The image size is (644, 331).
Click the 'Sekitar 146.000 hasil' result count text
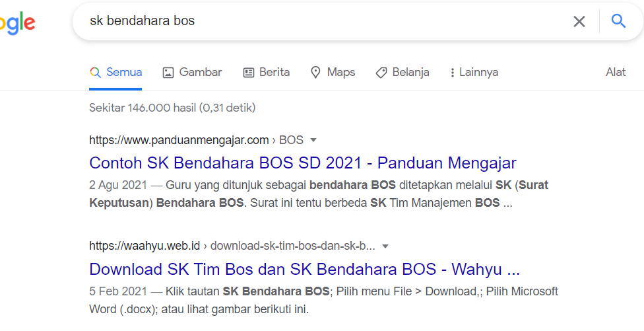172,107
